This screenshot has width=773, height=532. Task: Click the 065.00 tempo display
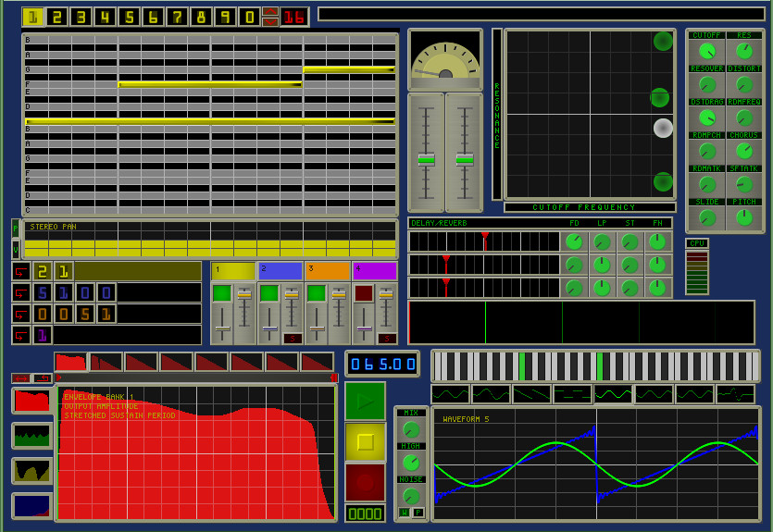tap(382, 364)
